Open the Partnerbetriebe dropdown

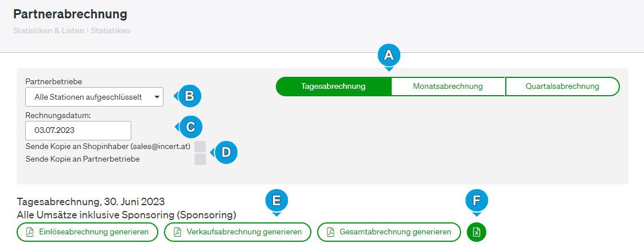pos(94,97)
